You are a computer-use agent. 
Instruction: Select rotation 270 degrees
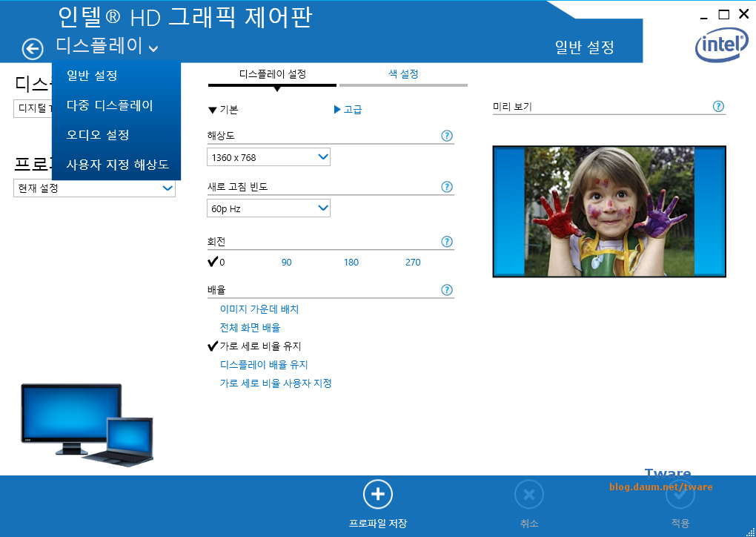tap(413, 262)
